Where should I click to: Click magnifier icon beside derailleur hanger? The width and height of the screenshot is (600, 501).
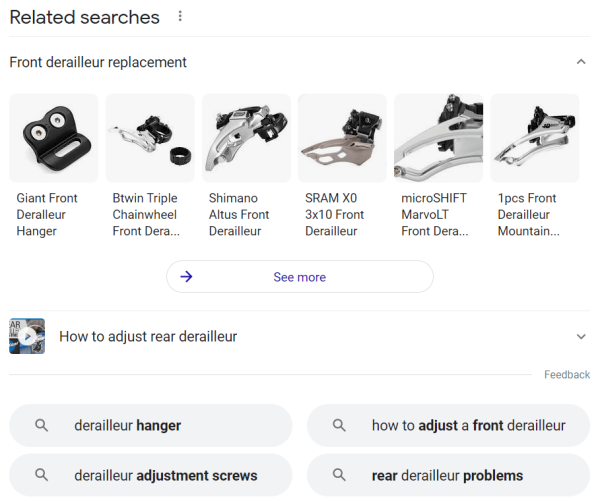(41, 425)
